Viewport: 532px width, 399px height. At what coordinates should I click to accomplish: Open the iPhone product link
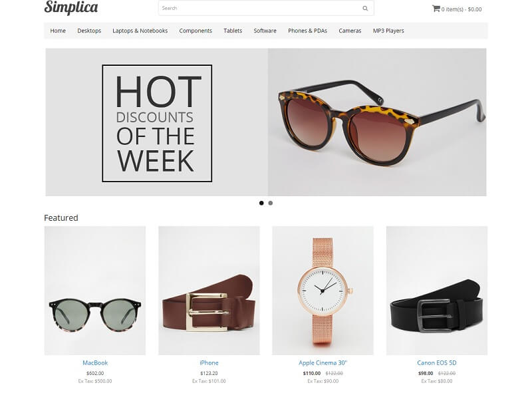click(209, 362)
